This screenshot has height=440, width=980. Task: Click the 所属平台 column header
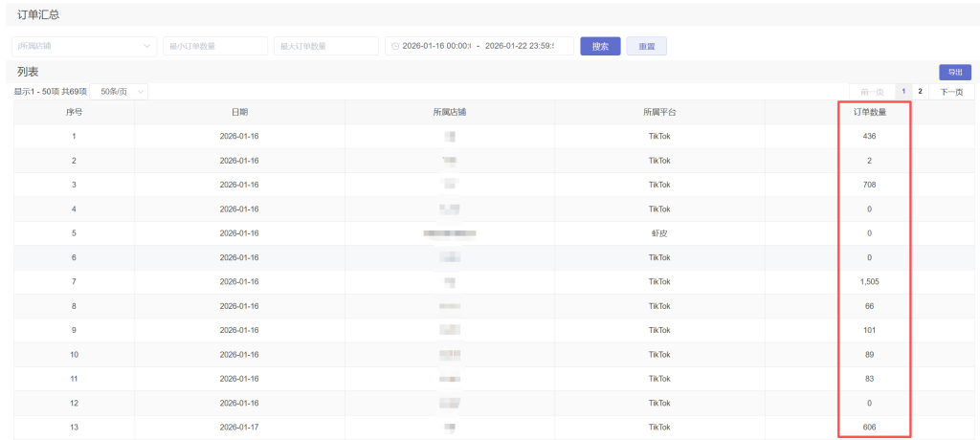pos(659,112)
